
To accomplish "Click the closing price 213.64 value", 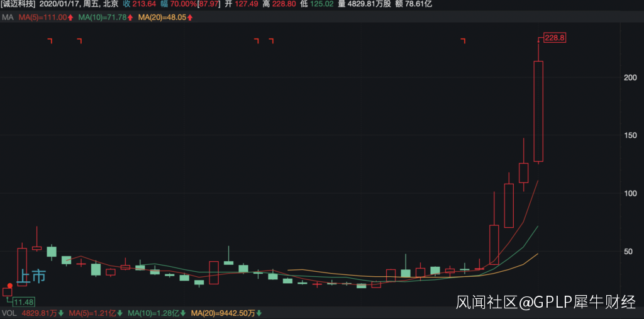I will pos(144,5).
